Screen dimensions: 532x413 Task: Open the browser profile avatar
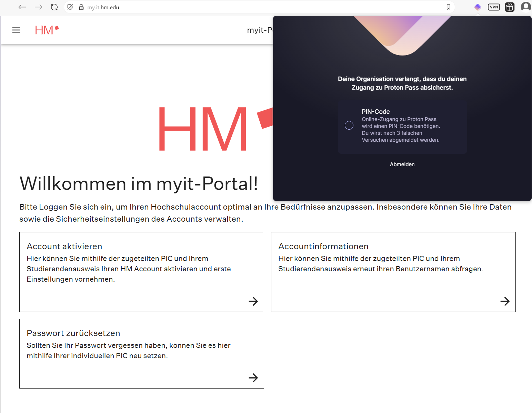coord(525,7)
